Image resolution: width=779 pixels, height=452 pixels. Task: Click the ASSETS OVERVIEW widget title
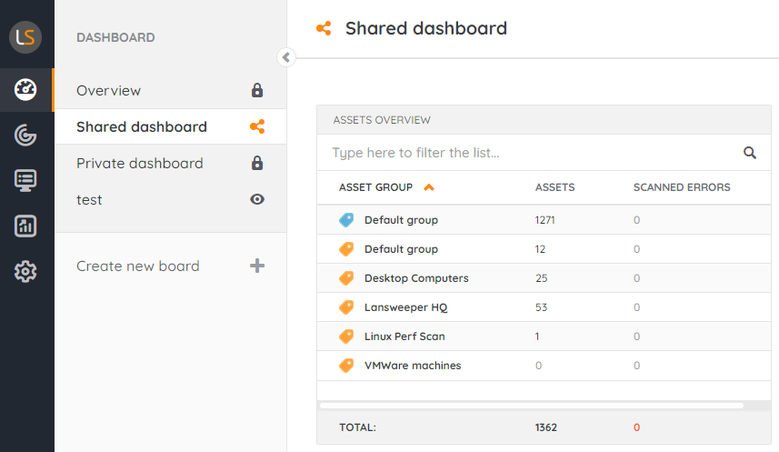point(382,120)
